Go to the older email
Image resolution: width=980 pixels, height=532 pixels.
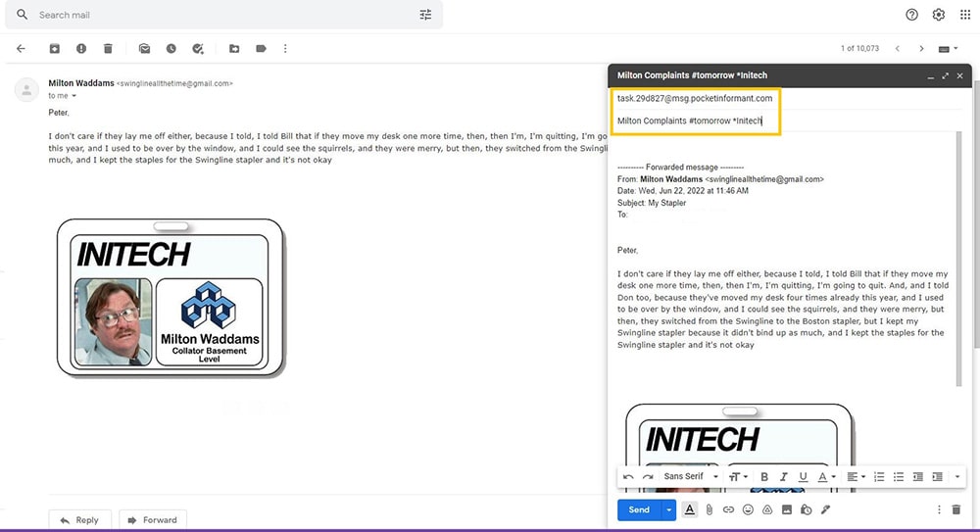click(921, 48)
